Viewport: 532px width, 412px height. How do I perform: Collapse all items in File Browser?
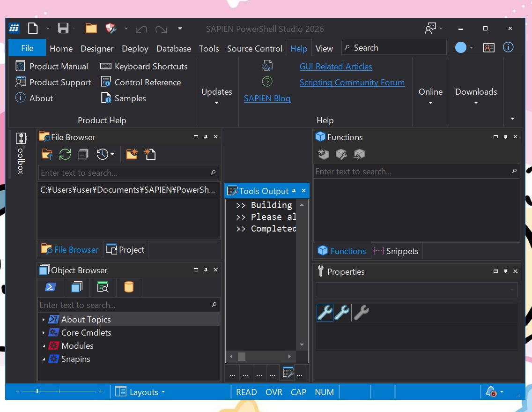(x=83, y=154)
